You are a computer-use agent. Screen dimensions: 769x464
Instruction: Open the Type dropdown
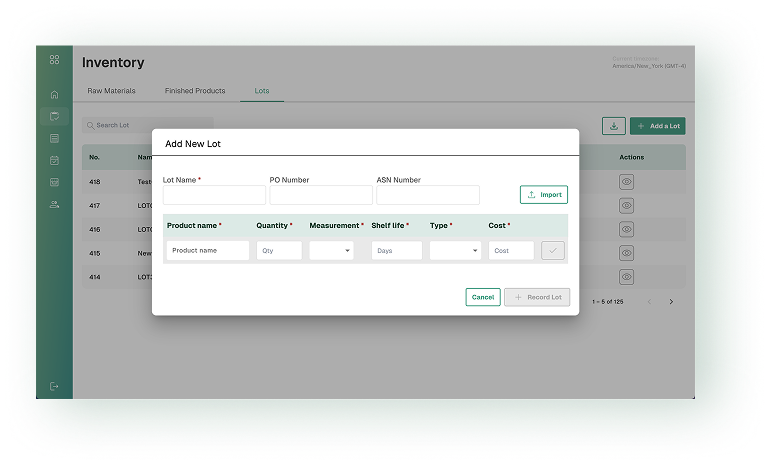click(455, 250)
